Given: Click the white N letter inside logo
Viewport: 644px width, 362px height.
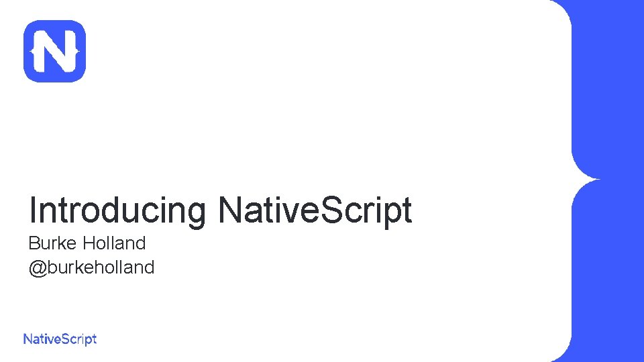Looking at the screenshot, I should [54, 52].
